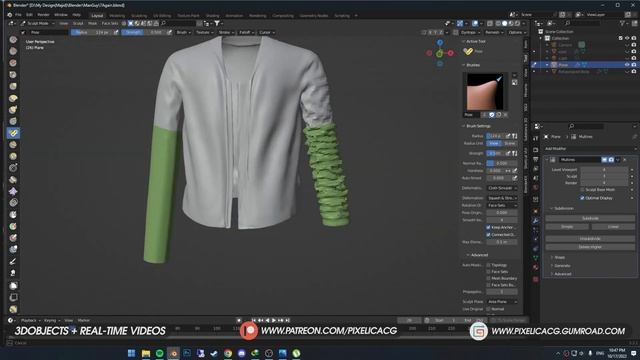Play the timeline animation
Image resolution: width=640 pixels, height=360 pixels.
[x=274, y=320]
